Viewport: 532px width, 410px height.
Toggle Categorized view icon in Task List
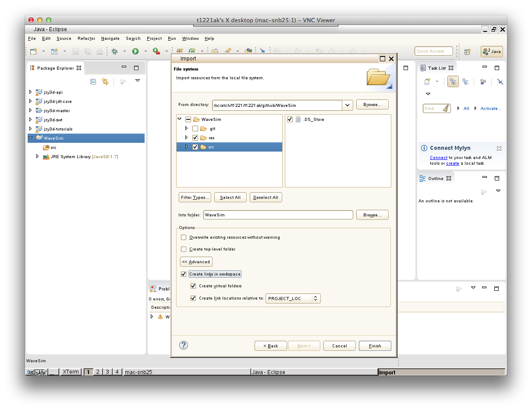[453, 81]
